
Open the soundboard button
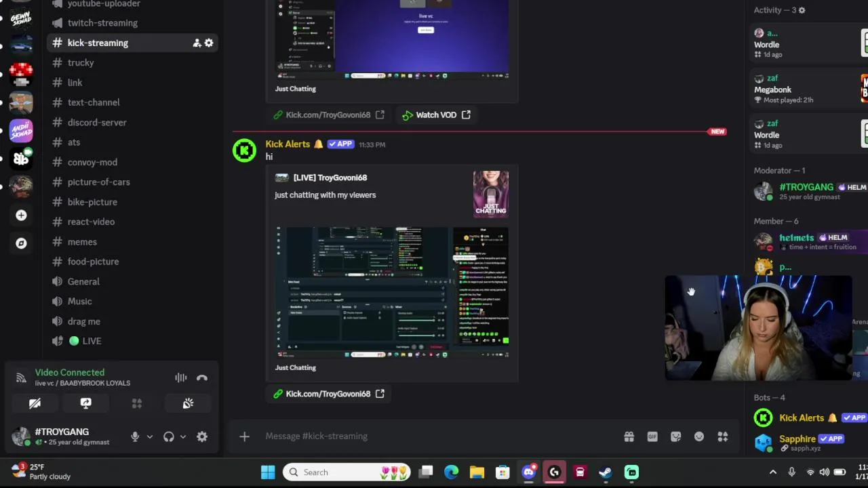(x=188, y=403)
